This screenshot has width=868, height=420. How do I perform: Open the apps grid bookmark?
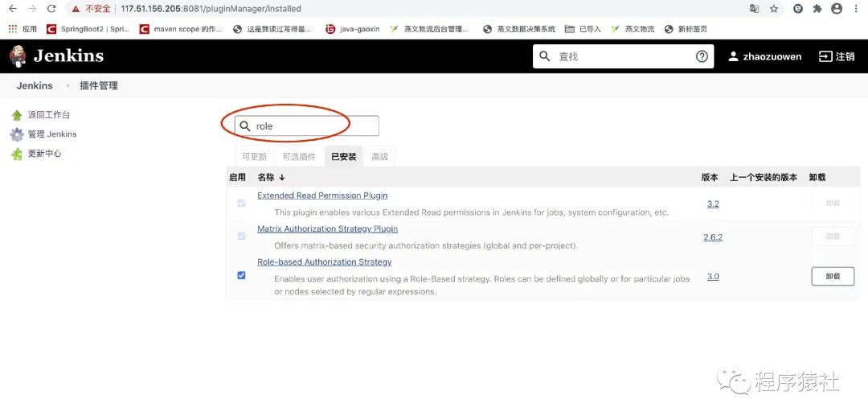(x=23, y=29)
